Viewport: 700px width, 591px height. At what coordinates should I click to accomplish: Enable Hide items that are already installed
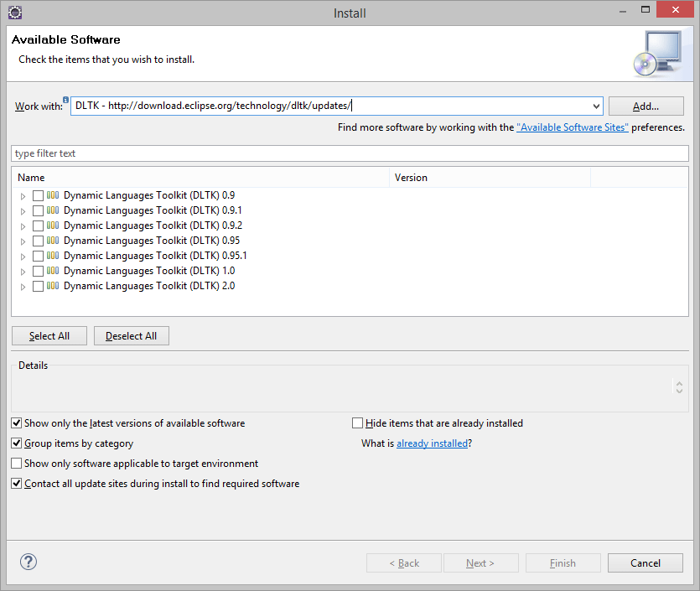358,423
